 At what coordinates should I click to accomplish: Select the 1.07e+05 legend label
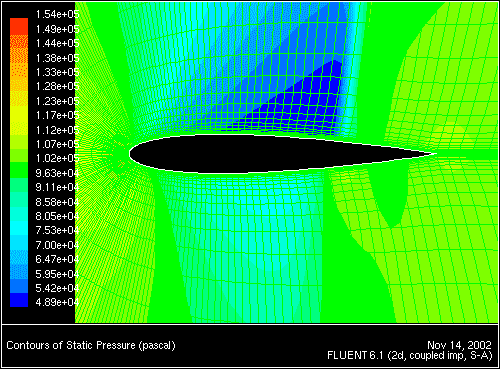click(x=57, y=144)
